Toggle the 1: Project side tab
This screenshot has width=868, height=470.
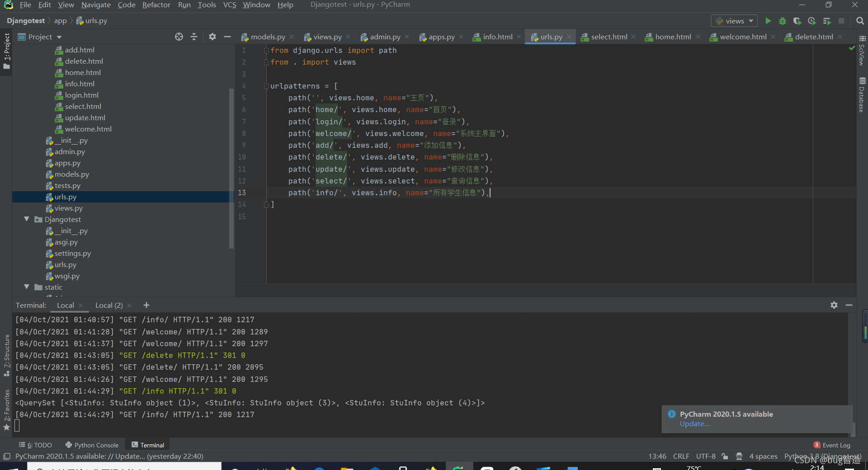tap(6, 51)
